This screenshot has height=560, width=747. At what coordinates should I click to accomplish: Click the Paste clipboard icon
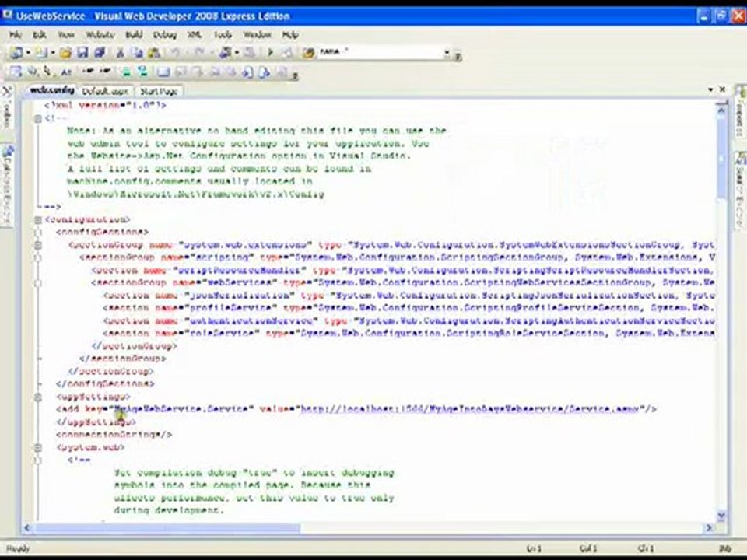[153, 52]
